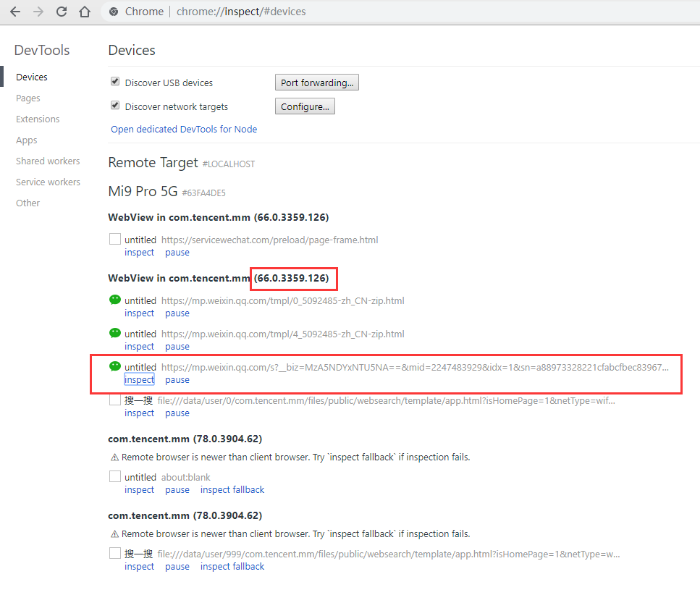Inspect the user/999 搜一搜 websearch page
Viewport: 700px width, 595px height.
(x=139, y=567)
